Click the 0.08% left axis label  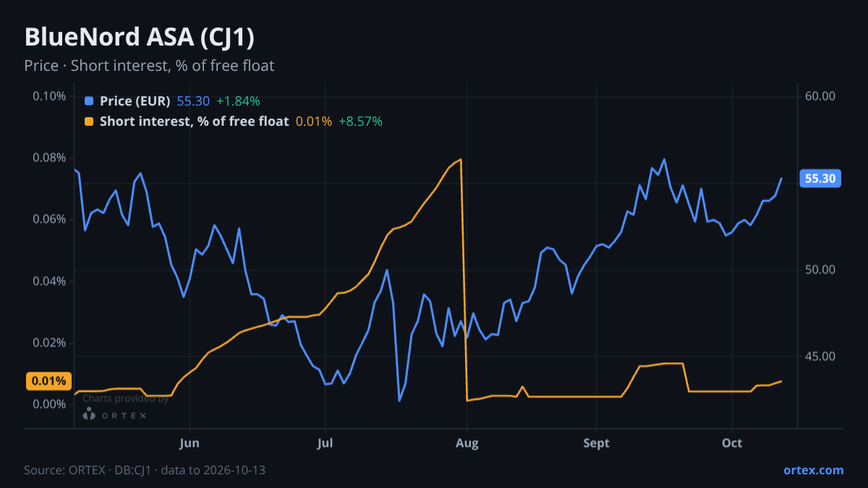50,158
